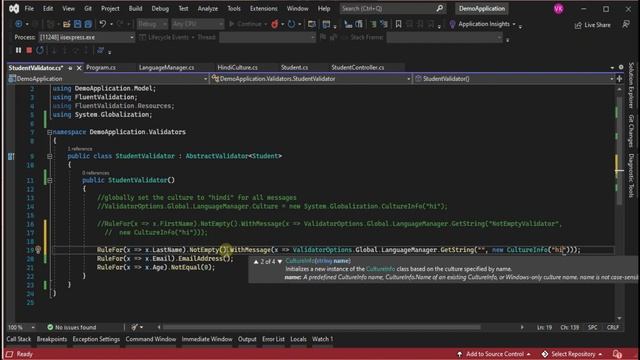This screenshot has height=360, width=640.
Task: Toggle the pin on the StudentValidator.cs tab
Action: pos(70,68)
